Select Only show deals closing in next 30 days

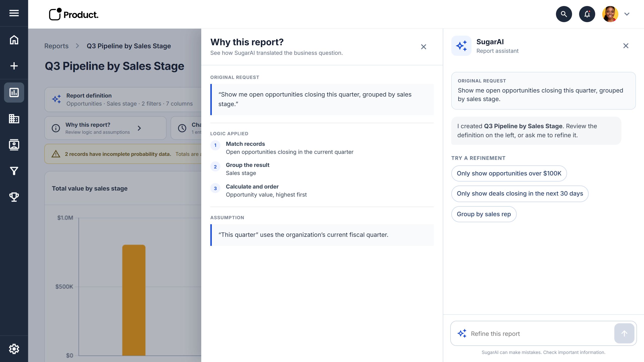coord(520,194)
